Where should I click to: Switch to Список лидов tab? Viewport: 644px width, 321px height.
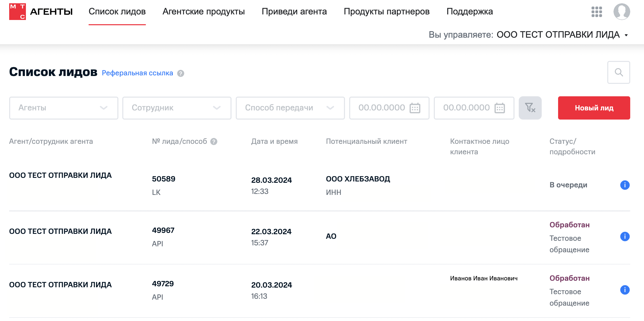[x=117, y=11]
